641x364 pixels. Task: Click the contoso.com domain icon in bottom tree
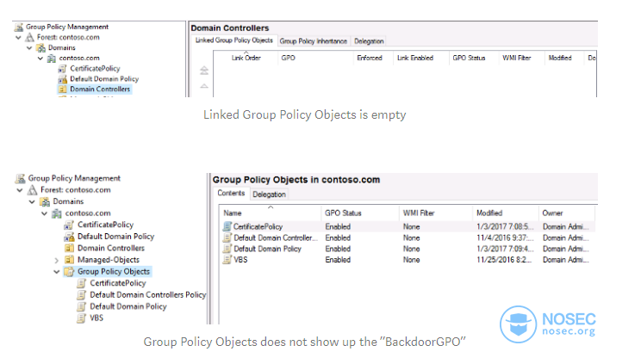pos(57,213)
